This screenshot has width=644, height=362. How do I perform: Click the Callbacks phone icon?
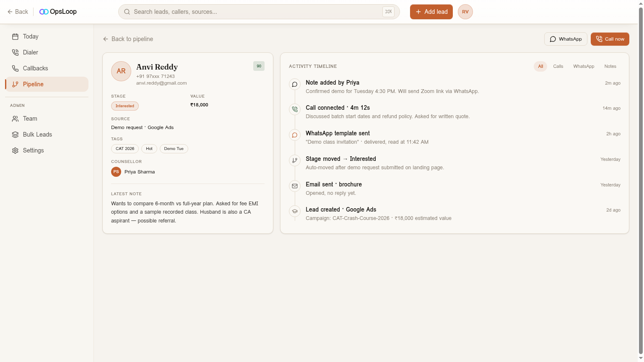click(15, 68)
